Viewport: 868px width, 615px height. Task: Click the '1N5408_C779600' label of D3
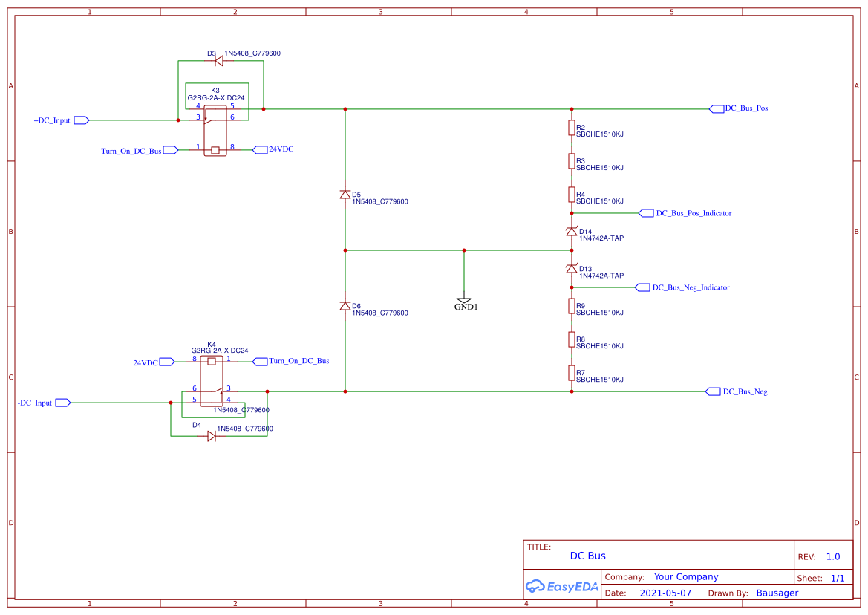(252, 53)
